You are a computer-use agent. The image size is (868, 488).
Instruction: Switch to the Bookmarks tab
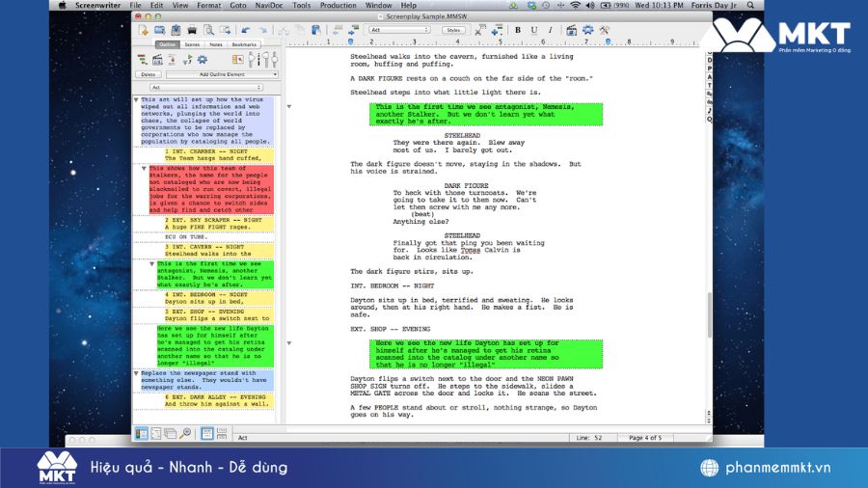click(x=244, y=44)
